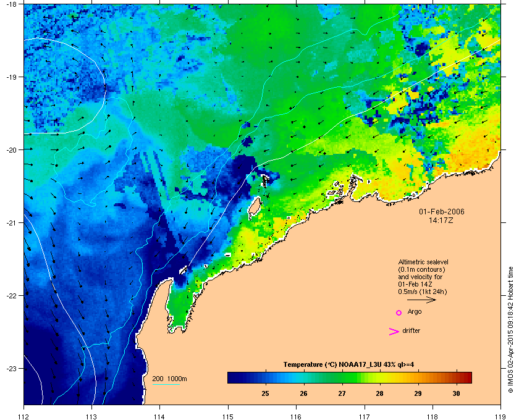Click the longitude label 116
Image resolution: width=519 pixels, height=420 pixels.
click(x=296, y=417)
